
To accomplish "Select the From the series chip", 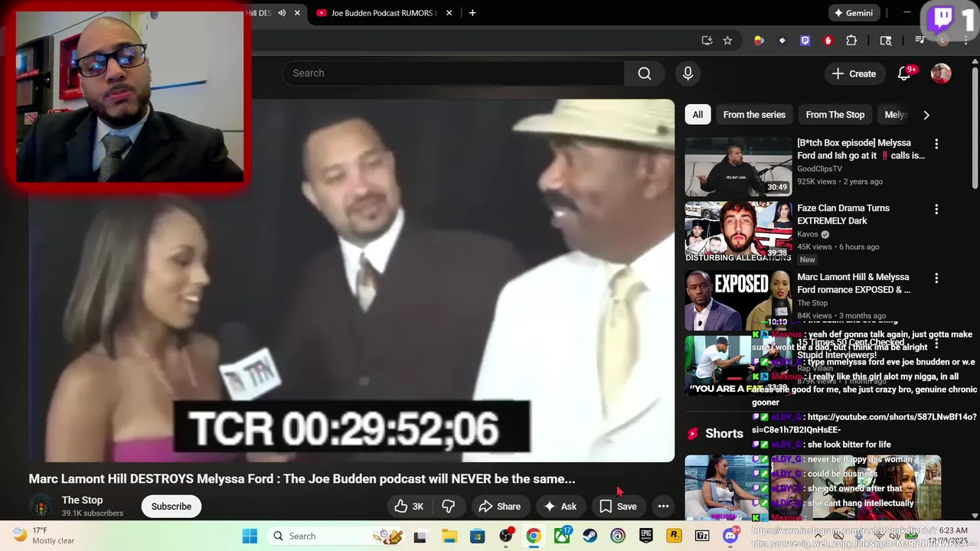I will 754,115.
